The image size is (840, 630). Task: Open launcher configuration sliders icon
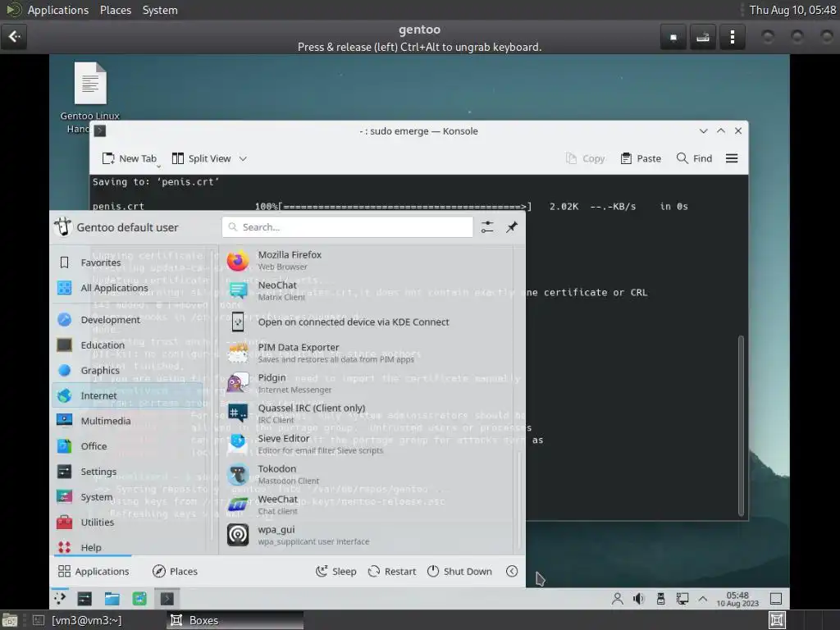click(x=487, y=227)
